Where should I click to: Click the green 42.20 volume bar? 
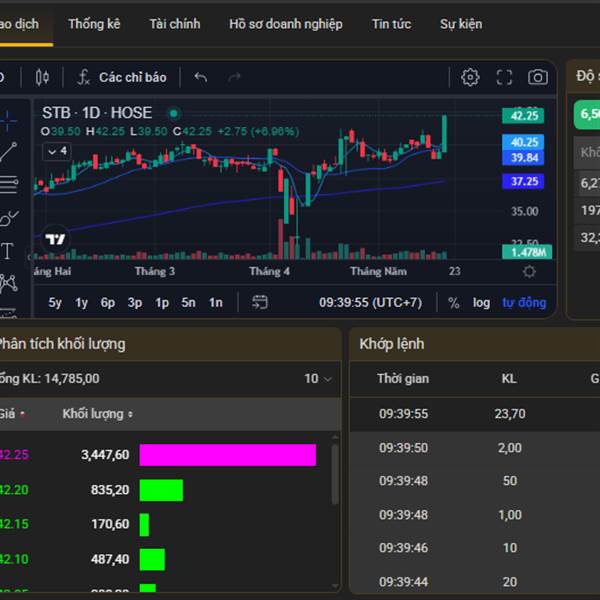pos(161,490)
